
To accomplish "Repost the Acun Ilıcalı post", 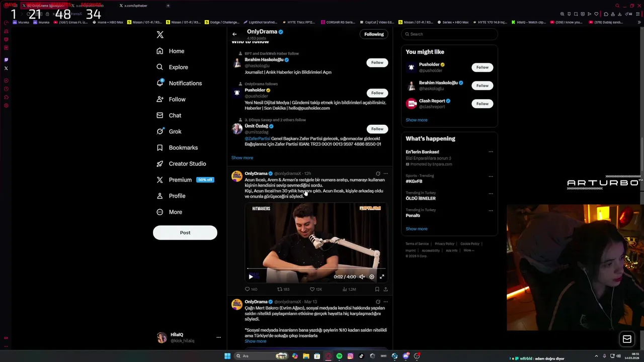I will coord(283,289).
